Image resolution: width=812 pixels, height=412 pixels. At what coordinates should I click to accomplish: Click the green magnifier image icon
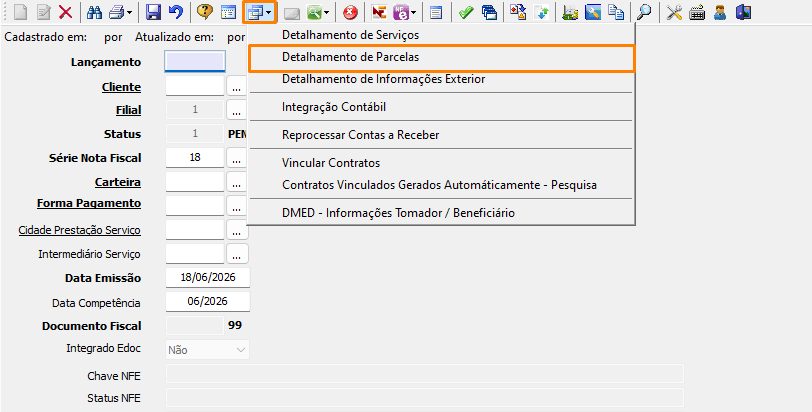(x=314, y=12)
